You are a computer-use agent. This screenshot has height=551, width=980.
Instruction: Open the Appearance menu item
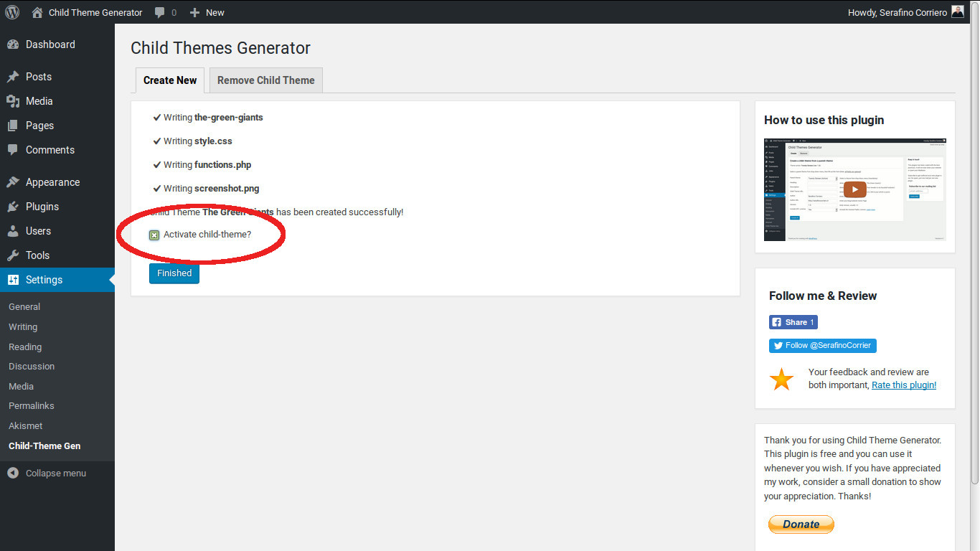pos(57,182)
